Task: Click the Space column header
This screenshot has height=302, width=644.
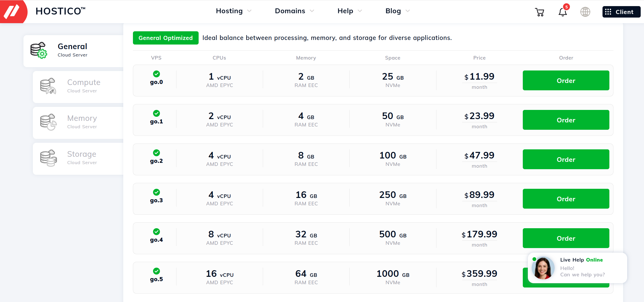Action: coord(393,58)
